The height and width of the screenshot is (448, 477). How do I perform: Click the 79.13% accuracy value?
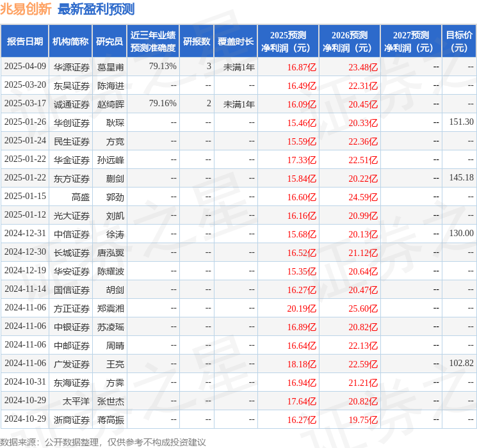pyautogui.click(x=163, y=66)
